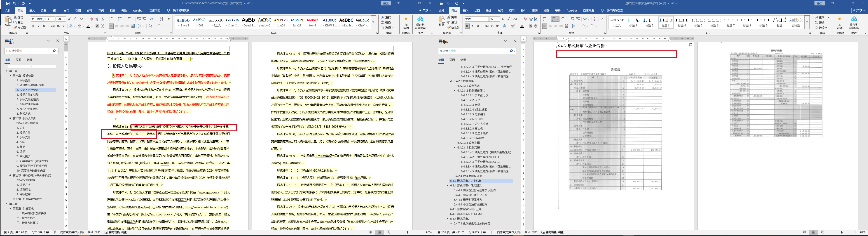Click the 登录 button in the left window

(x=386, y=3)
